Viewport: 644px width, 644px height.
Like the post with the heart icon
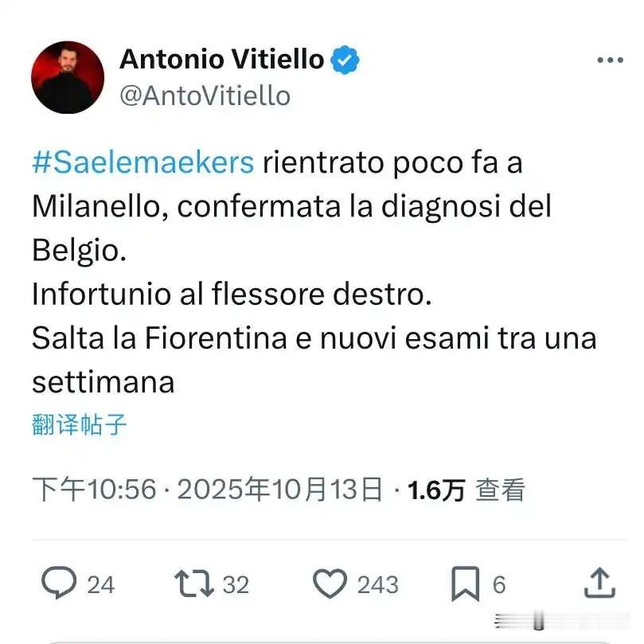[x=330, y=584]
